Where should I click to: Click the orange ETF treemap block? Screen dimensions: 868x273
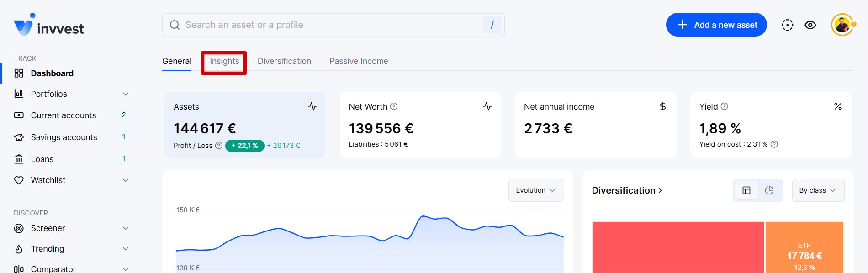click(804, 247)
